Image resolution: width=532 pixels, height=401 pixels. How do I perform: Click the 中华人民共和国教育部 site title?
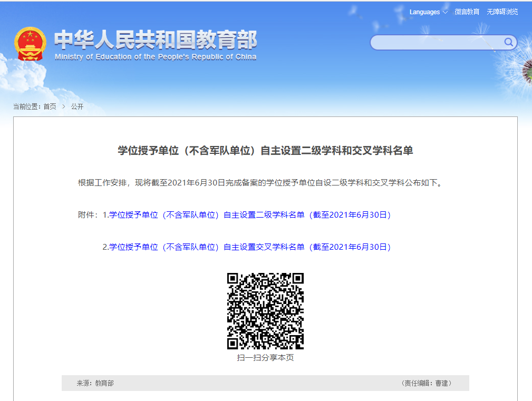point(156,40)
